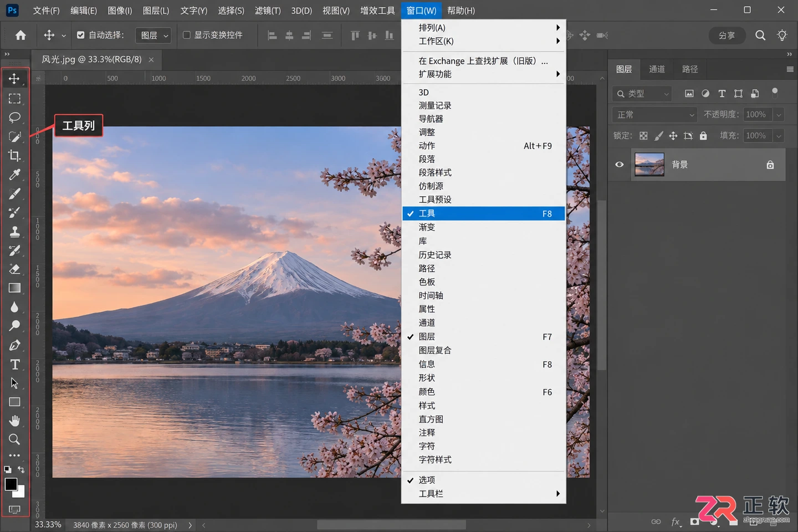Screen dimensions: 798x532
Task: Select the Crop tool
Action: [x=14, y=155]
